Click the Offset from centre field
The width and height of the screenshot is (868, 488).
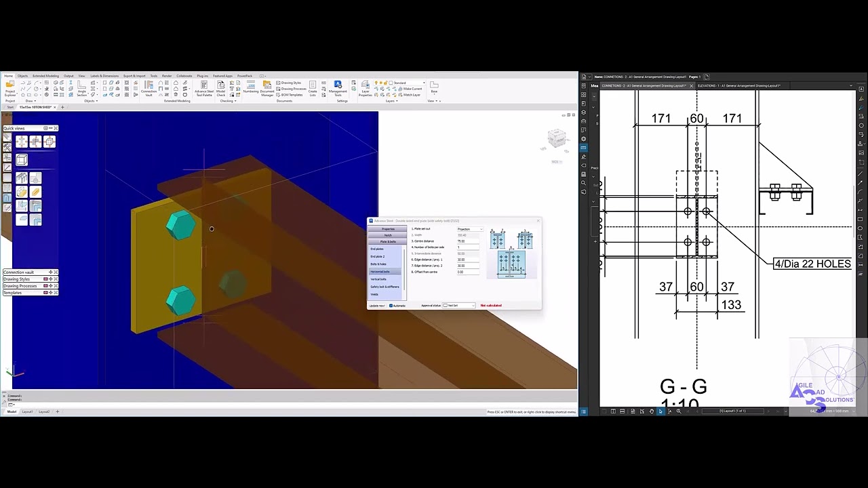tap(468, 272)
